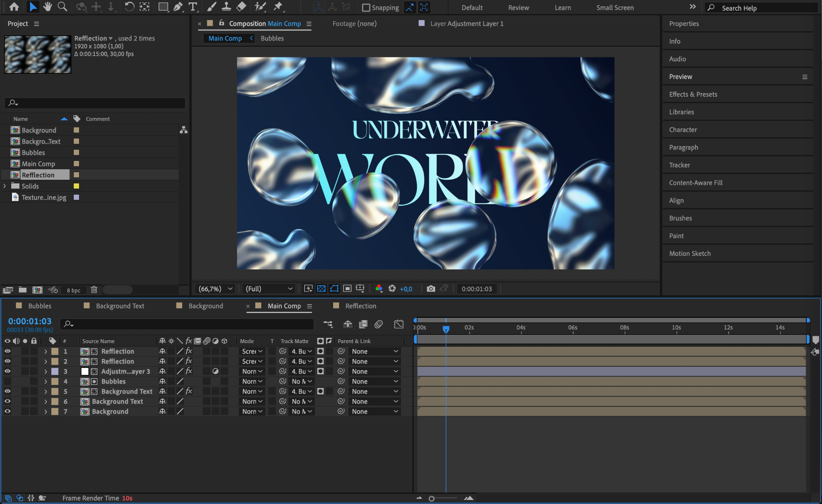Open the magnification ratio dropdown (66,7%)
The image size is (822, 504).
tap(216, 289)
